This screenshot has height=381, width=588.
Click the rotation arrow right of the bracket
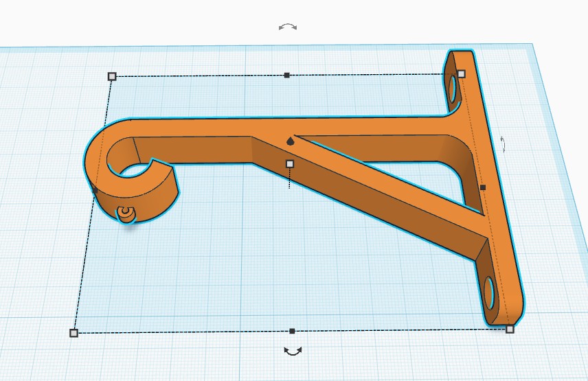click(x=504, y=144)
